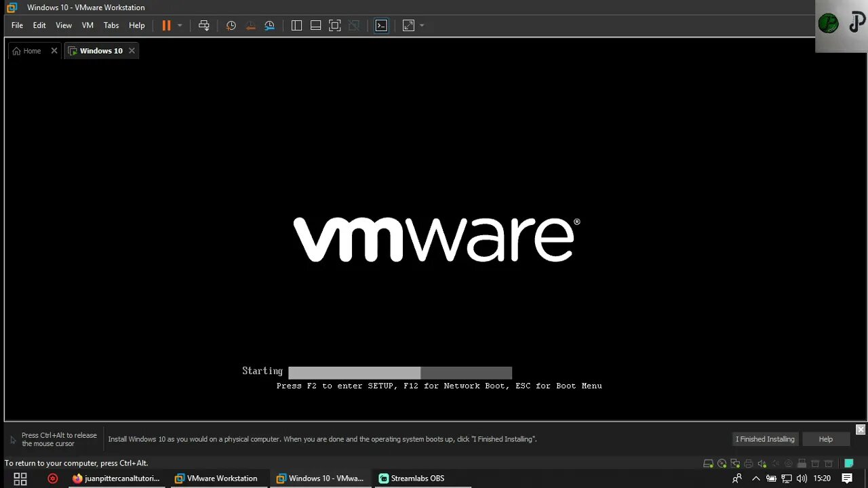Click the sound card status icon

762,464
